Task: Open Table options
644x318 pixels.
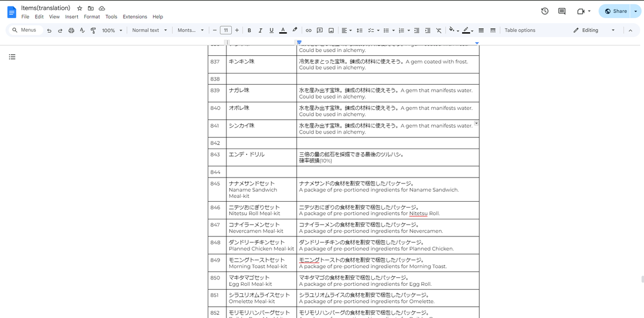Action: (x=519, y=30)
